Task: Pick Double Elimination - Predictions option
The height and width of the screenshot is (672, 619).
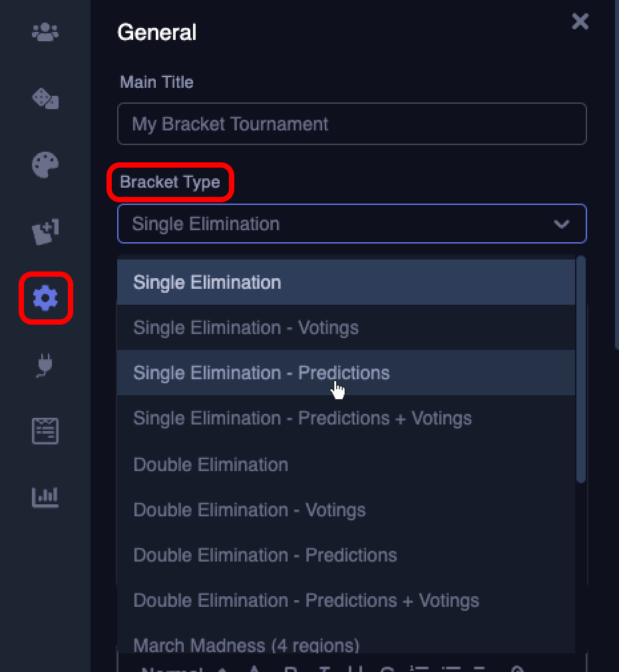Action: tap(265, 555)
